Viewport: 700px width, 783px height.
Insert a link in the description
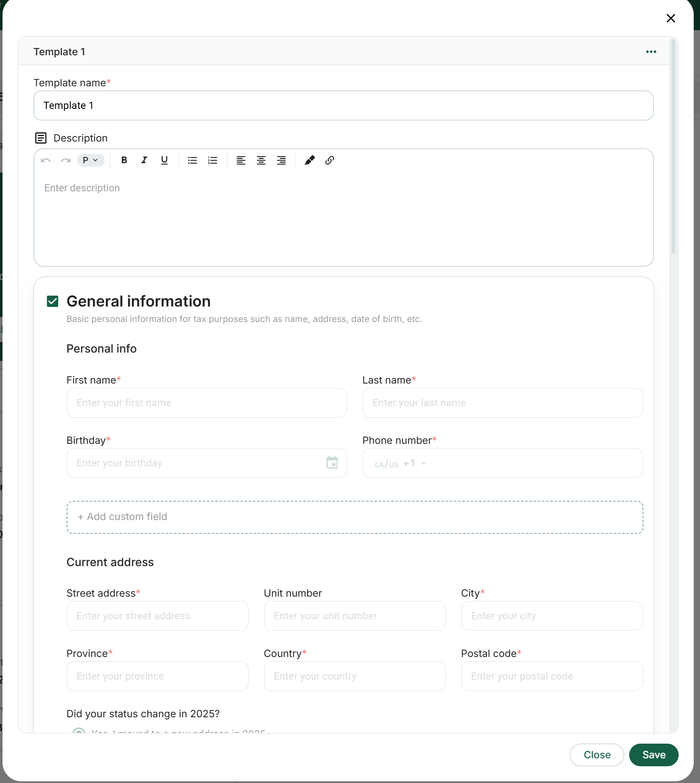coord(330,160)
